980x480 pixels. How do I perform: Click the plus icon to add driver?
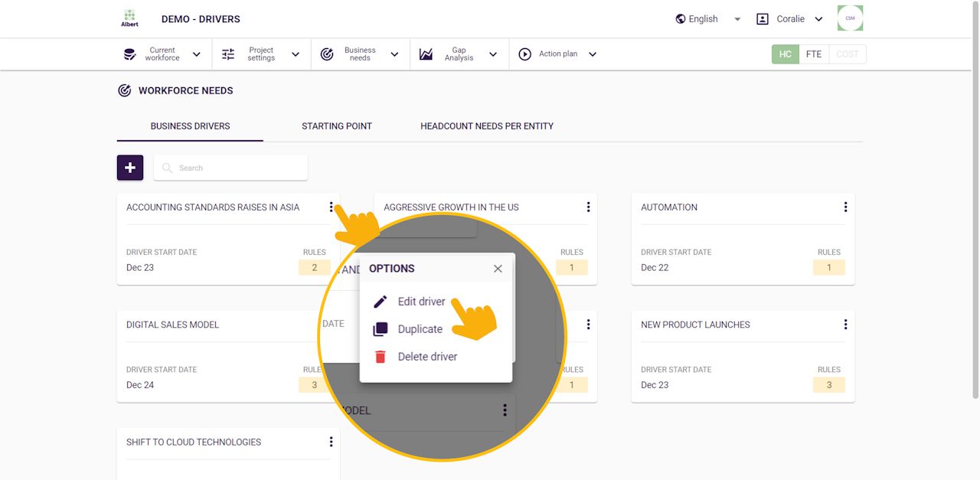pos(130,168)
